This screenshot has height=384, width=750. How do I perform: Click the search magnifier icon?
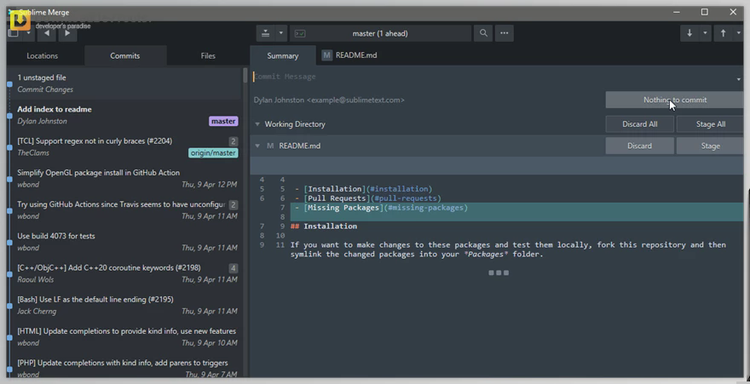pos(484,33)
